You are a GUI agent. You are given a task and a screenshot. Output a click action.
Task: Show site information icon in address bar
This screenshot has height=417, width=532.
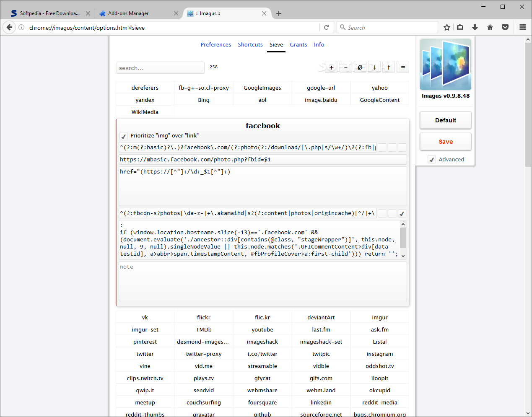pyautogui.click(x=21, y=27)
